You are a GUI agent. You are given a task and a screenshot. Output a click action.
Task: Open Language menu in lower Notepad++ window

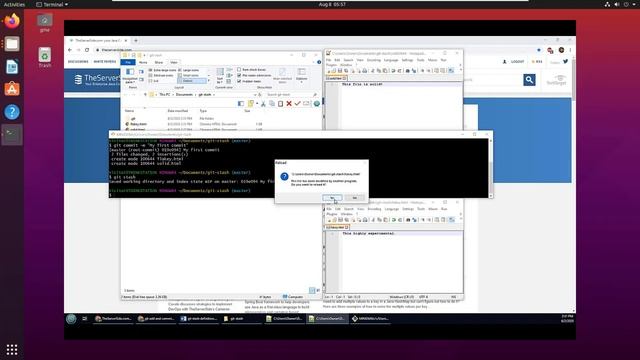point(391,209)
